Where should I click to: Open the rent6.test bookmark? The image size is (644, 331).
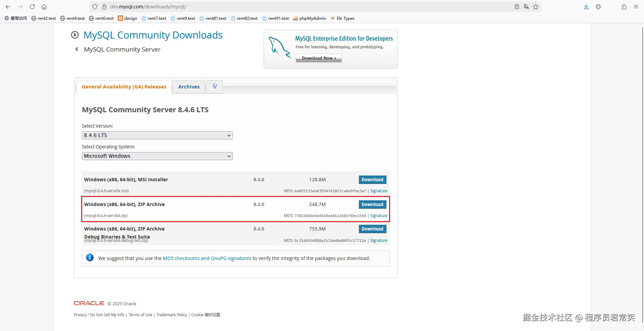(101, 18)
